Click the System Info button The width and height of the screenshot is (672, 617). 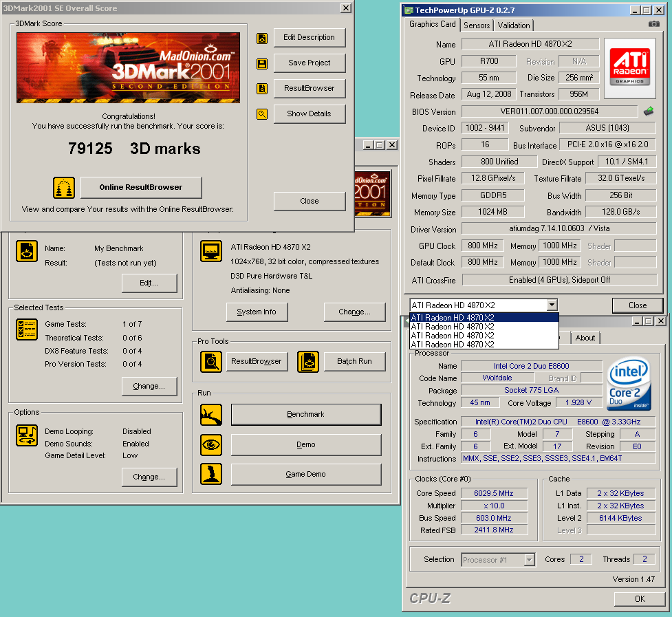coord(257,312)
